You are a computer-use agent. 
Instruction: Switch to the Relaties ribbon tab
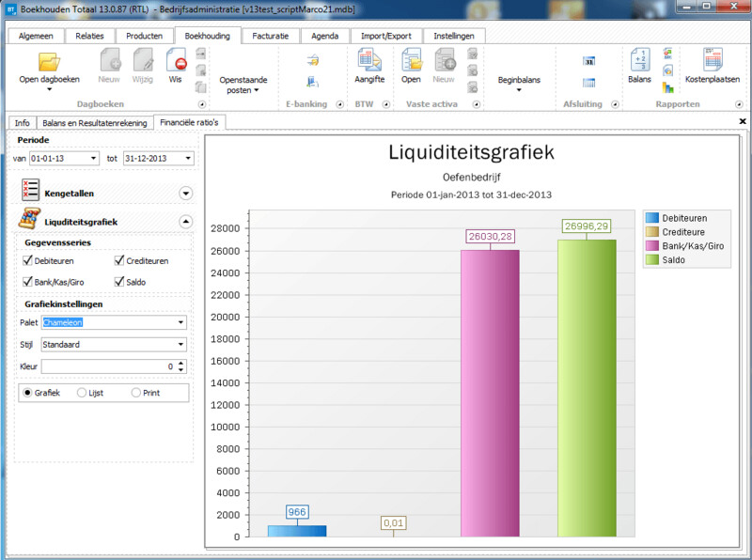click(89, 36)
